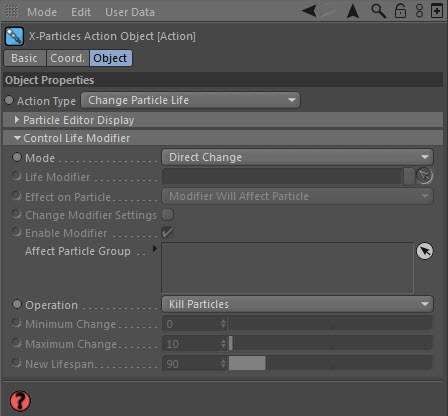
Task: Click the Minimum Change stepper arrows
Action: point(223,324)
